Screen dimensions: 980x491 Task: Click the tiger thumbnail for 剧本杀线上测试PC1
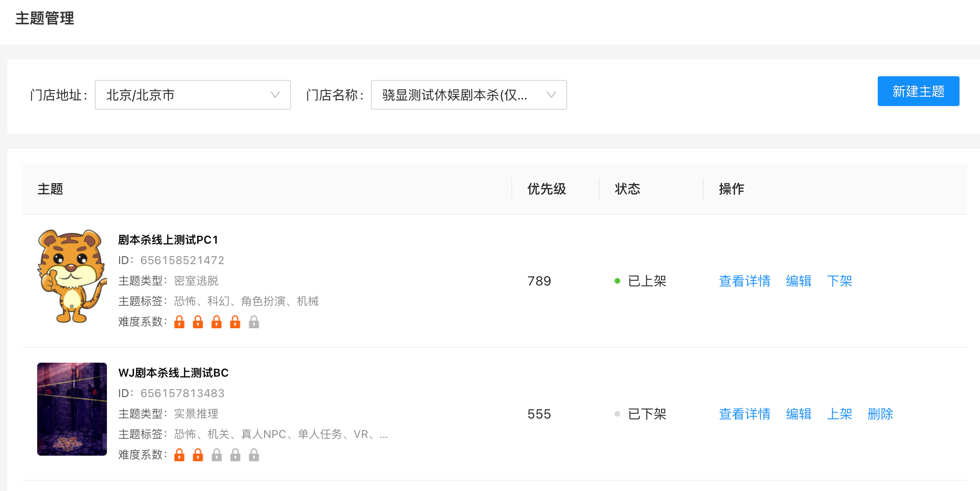tap(72, 276)
